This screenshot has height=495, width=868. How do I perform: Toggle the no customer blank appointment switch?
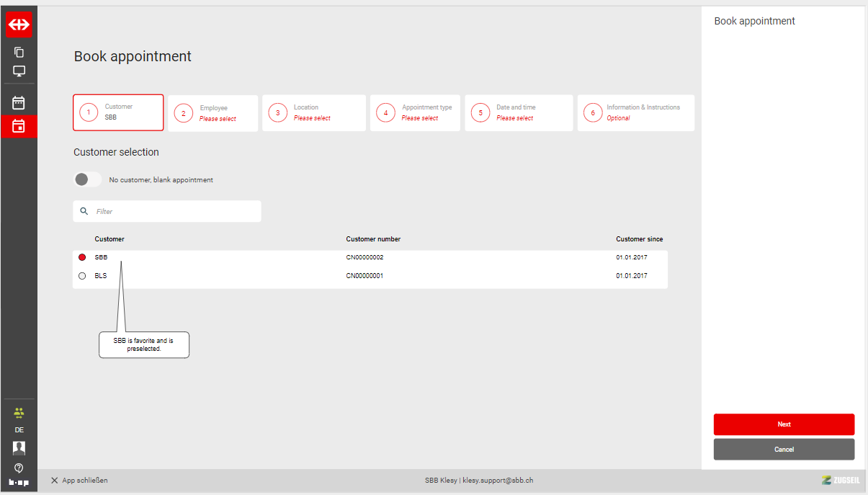coord(87,179)
